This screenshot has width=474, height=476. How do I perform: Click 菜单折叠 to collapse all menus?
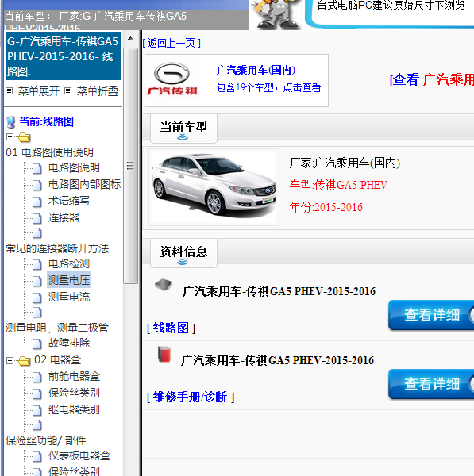98,91
